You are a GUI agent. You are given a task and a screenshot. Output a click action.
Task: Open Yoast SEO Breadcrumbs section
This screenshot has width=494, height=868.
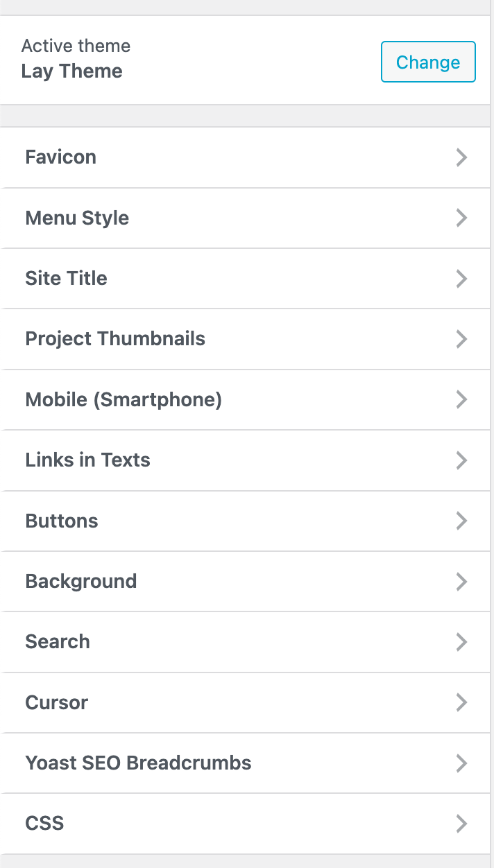138,763
